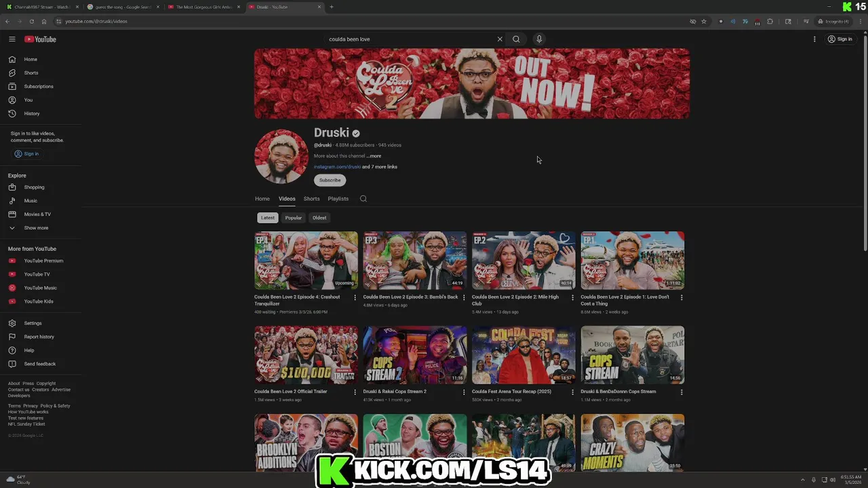Viewport: 868px width, 488px height.
Task: Subscribe to the Druski channel
Action: pyautogui.click(x=330, y=180)
